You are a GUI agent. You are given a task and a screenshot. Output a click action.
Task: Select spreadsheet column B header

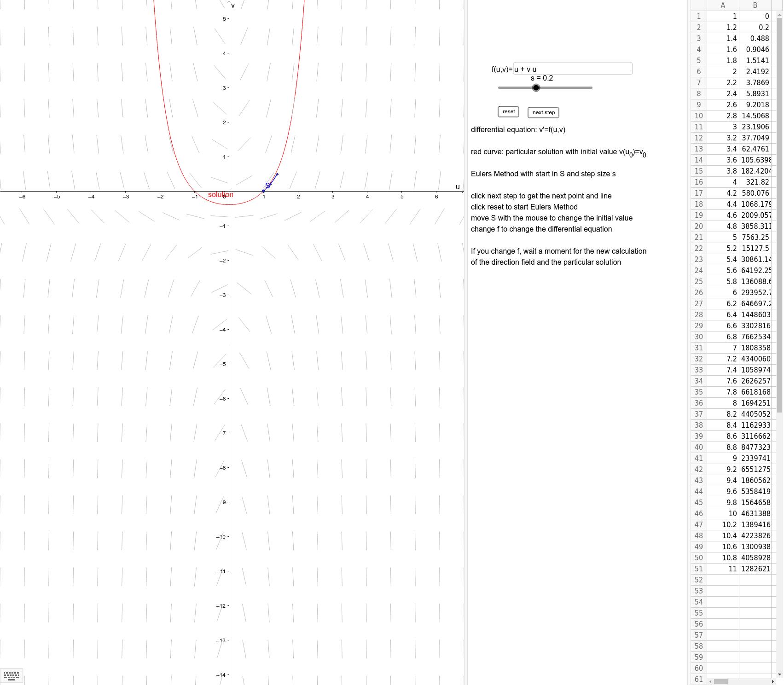[x=755, y=5]
